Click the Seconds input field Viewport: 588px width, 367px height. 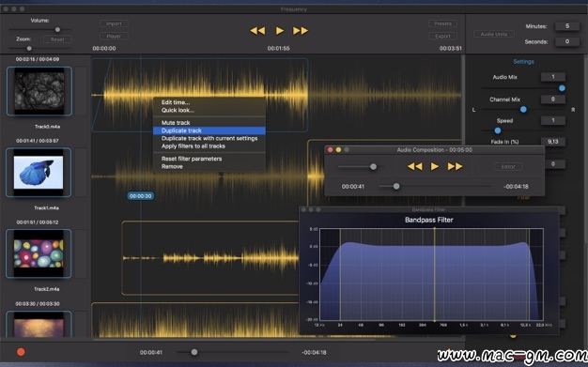(x=567, y=41)
